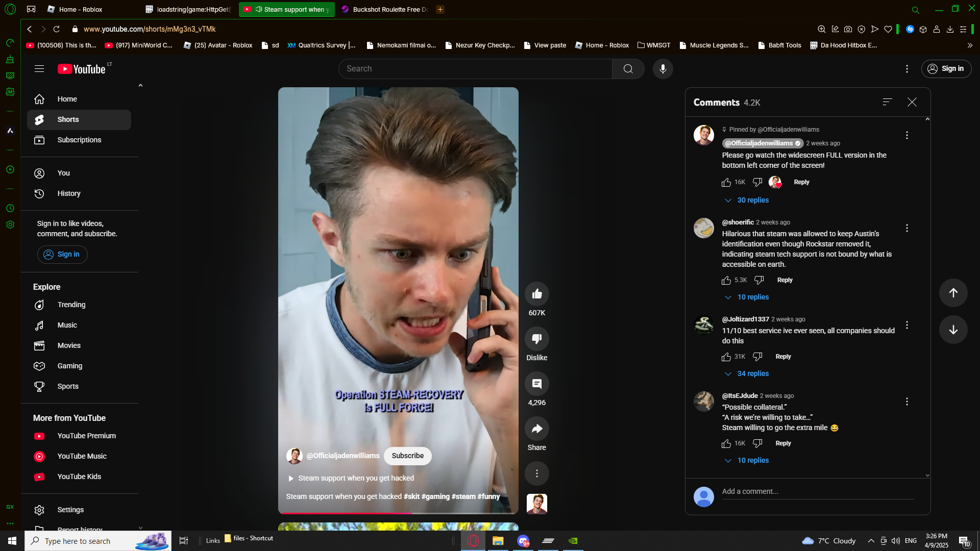Click the browser address bar URL

[150, 29]
